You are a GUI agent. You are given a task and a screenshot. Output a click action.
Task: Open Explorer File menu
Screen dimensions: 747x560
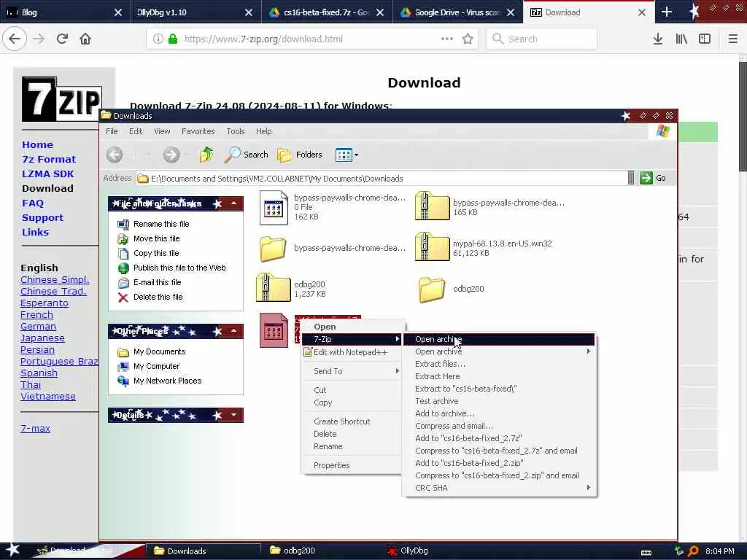click(112, 131)
